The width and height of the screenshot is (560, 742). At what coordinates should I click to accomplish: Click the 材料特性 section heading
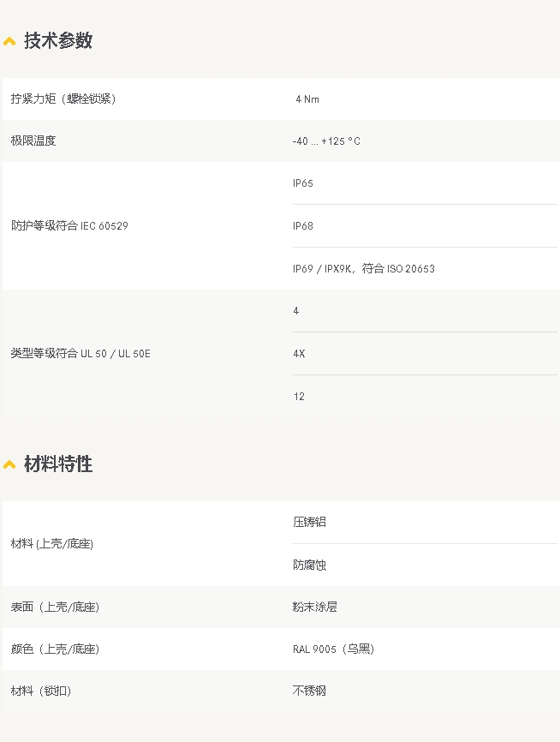click(x=58, y=464)
